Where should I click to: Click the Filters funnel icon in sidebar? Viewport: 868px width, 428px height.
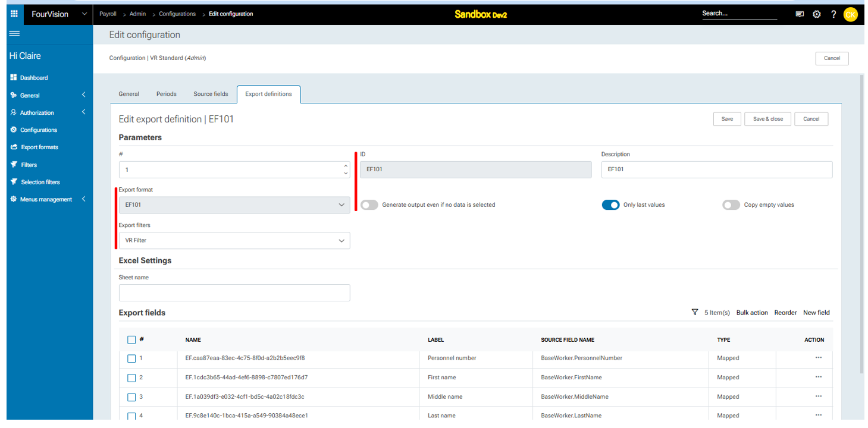coord(14,165)
